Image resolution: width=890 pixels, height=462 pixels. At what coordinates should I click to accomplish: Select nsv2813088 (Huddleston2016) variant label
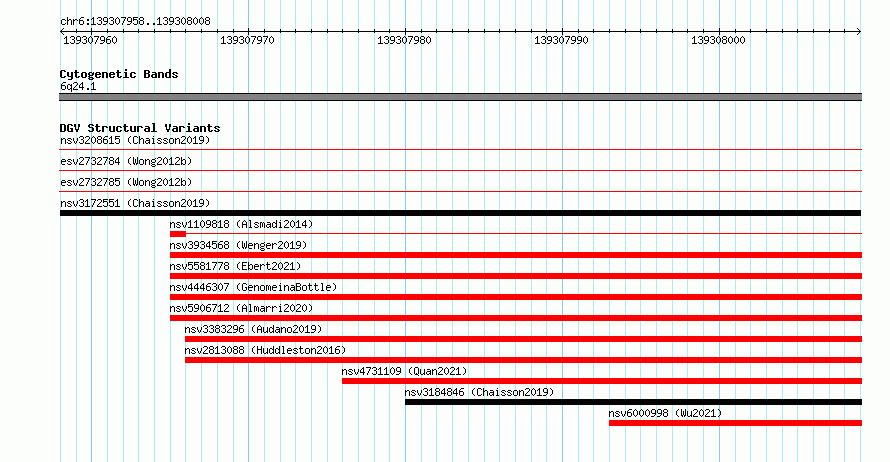coord(265,350)
